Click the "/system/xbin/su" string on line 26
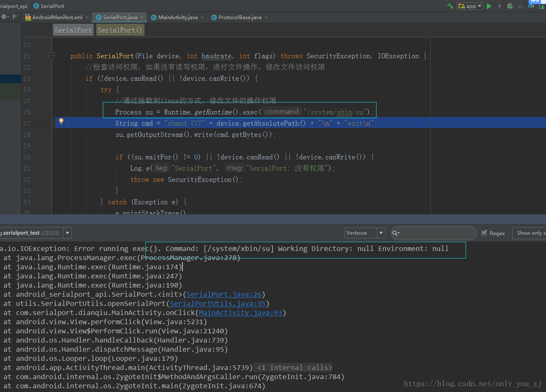The height and width of the screenshot is (392, 546). coord(334,112)
